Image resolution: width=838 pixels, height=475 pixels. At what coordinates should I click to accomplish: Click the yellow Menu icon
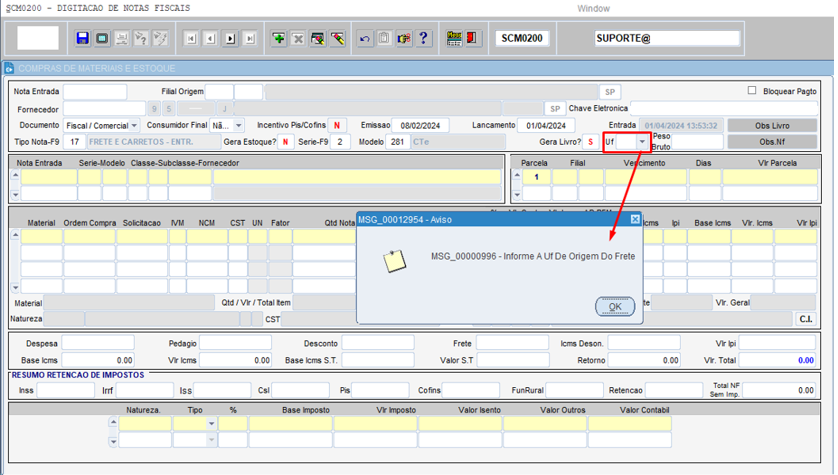454,38
